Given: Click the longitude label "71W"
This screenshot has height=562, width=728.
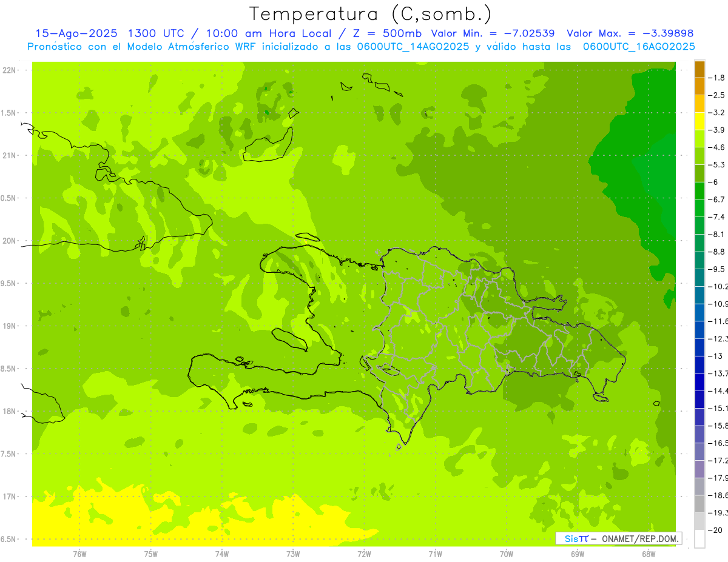Looking at the screenshot, I should 435,554.
